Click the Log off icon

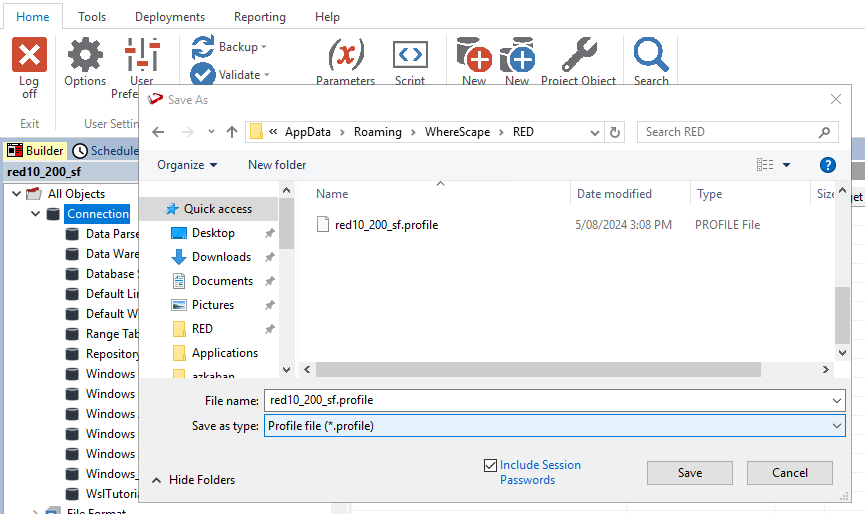click(29, 55)
